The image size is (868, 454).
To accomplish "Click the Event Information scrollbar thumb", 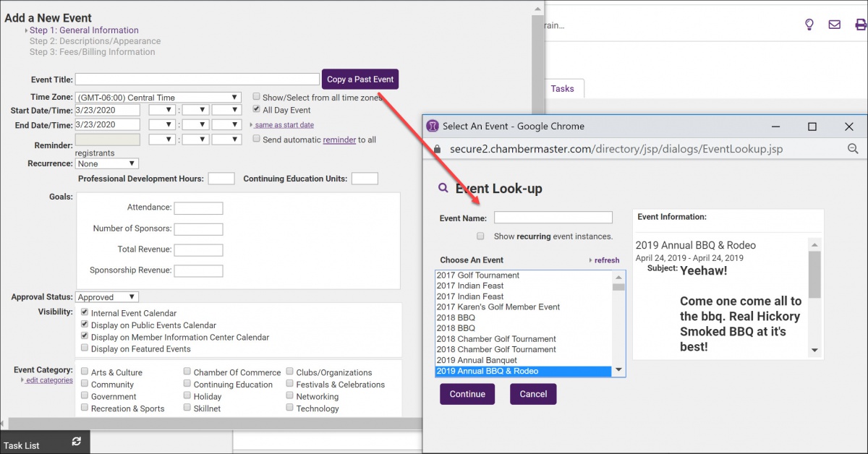I will 814,273.
